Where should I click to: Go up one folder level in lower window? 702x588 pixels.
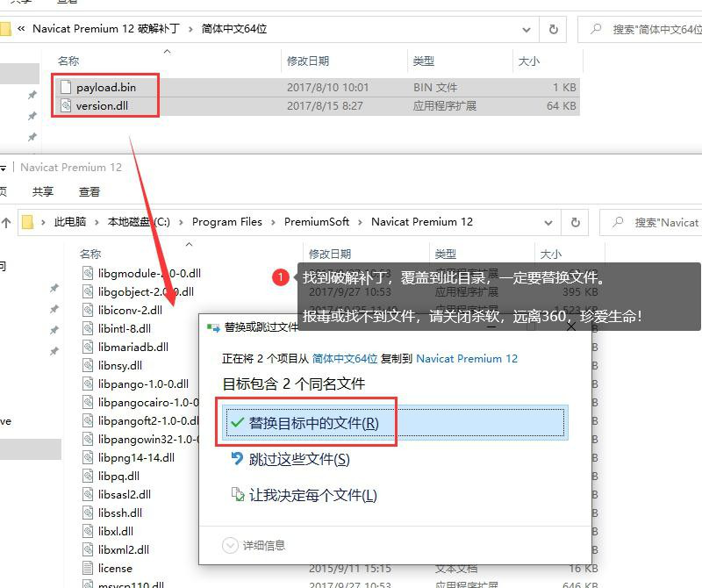tap(6, 223)
